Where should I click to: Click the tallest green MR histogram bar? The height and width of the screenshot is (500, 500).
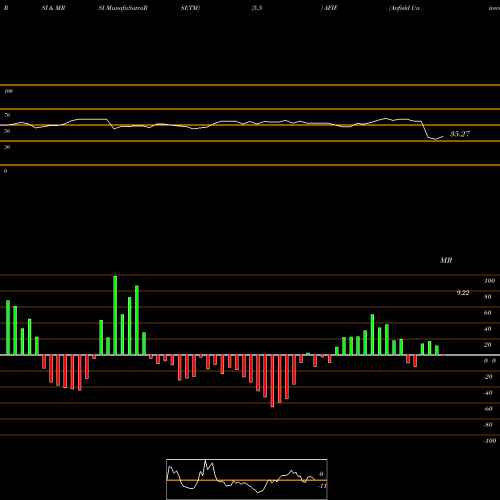pyautogui.click(x=115, y=315)
